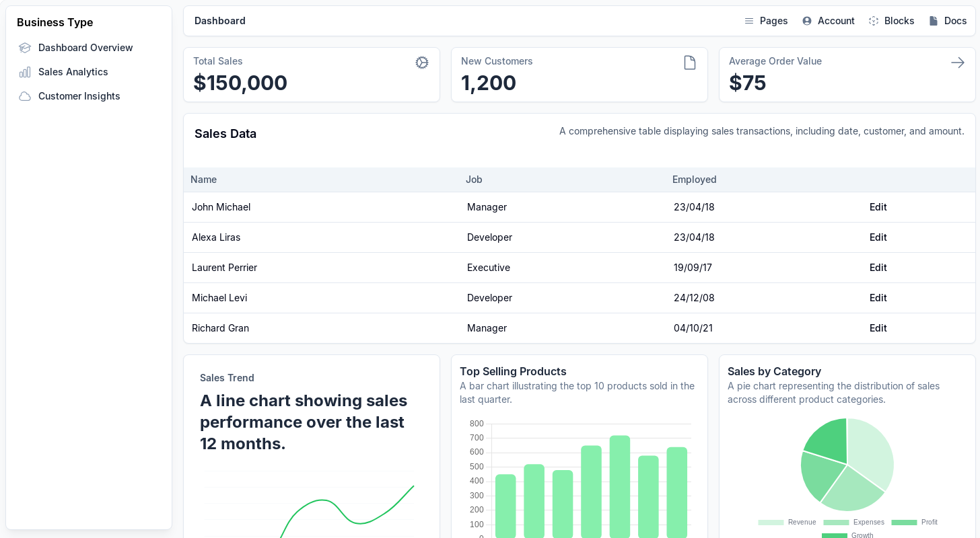This screenshot has width=980, height=538.
Task: Click the Growth legend color swatch
Action: point(835,535)
